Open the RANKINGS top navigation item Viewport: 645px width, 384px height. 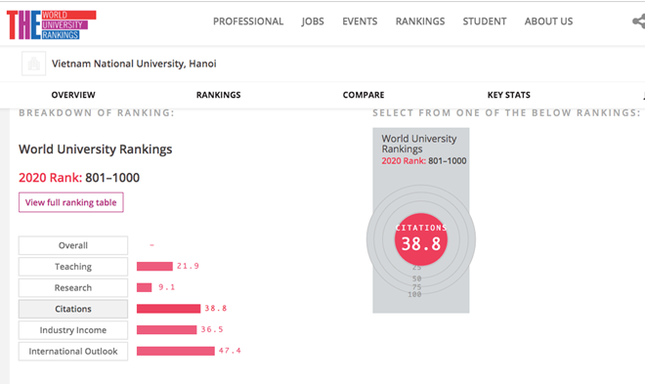click(420, 21)
